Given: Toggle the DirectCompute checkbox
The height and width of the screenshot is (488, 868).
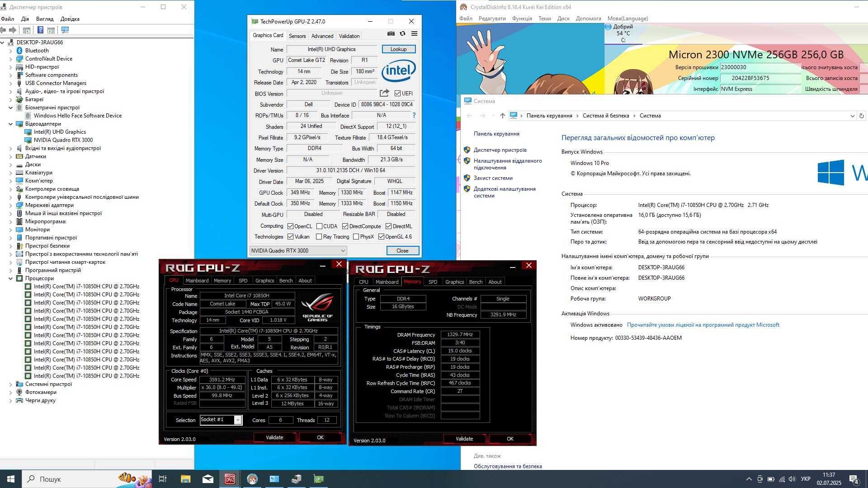Looking at the screenshot, I should pos(345,226).
